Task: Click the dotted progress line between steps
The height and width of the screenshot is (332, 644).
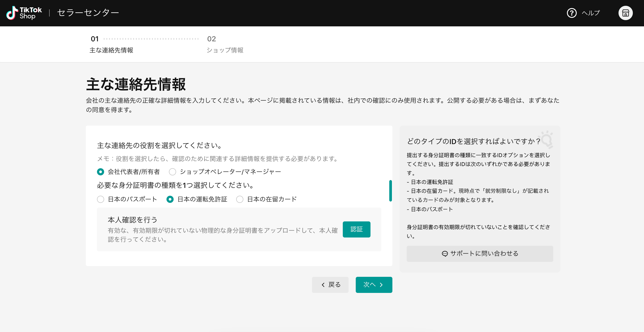Action: click(x=151, y=39)
